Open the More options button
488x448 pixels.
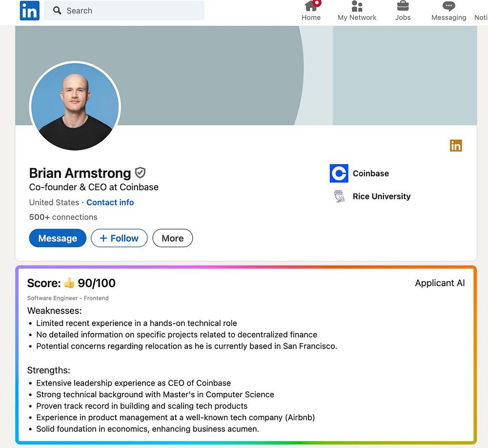pos(172,238)
